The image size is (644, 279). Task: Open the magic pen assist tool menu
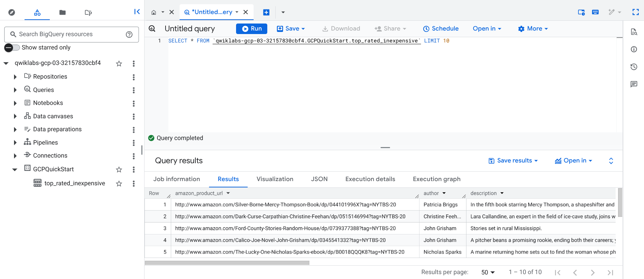click(615, 12)
